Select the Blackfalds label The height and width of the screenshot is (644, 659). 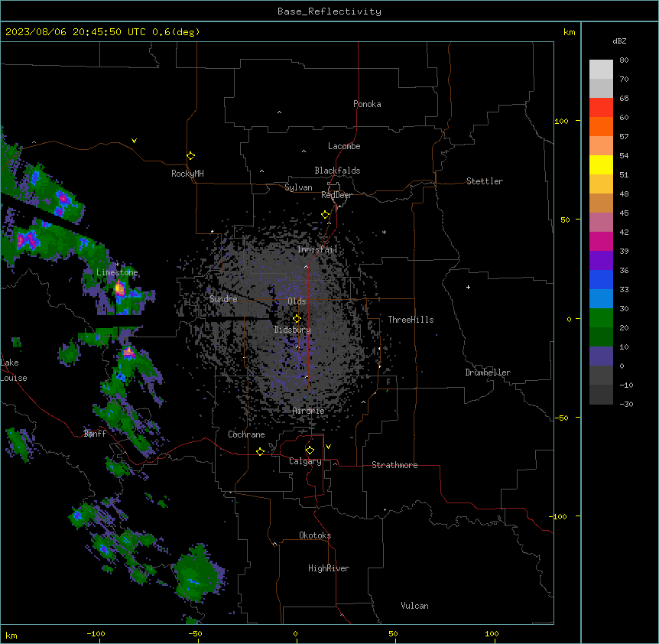tap(337, 171)
